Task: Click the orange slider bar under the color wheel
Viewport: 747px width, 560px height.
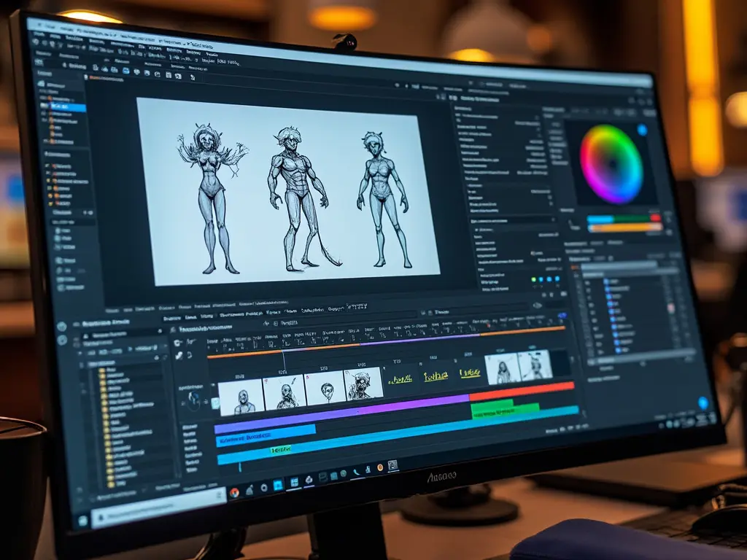Action: (624, 227)
